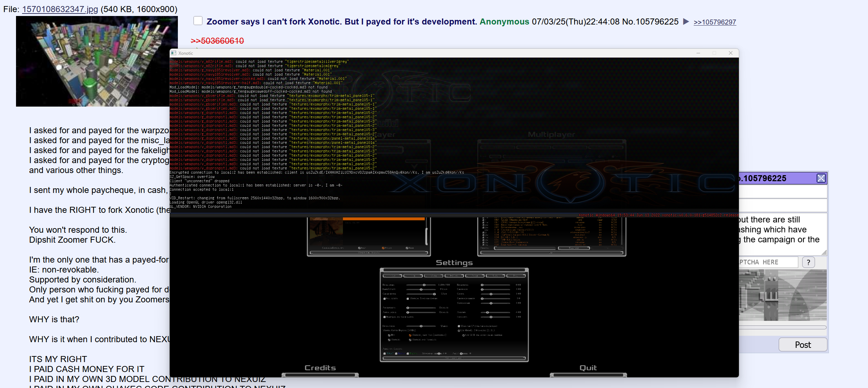Expand the post image thumbnail
868x388 pixels.
[x=97, y=61]
